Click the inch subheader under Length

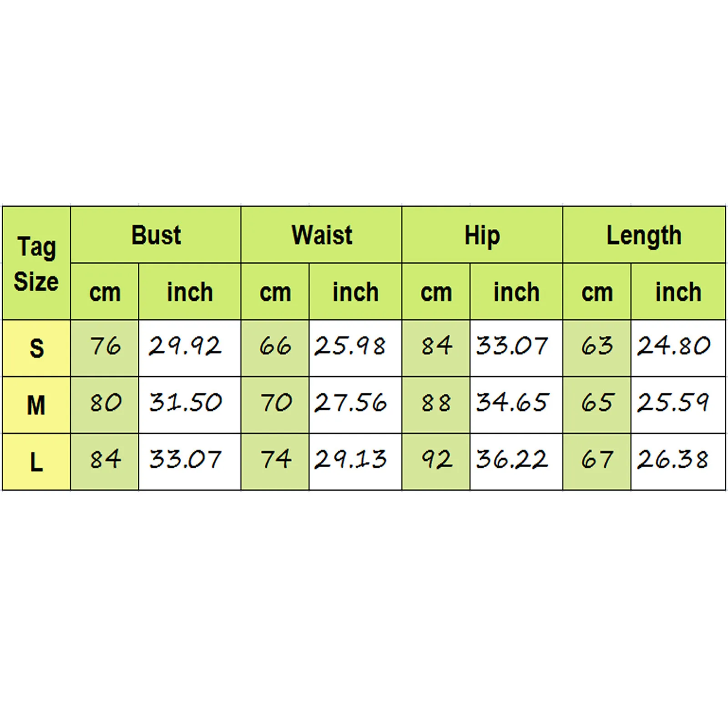[x=678, y=292]
